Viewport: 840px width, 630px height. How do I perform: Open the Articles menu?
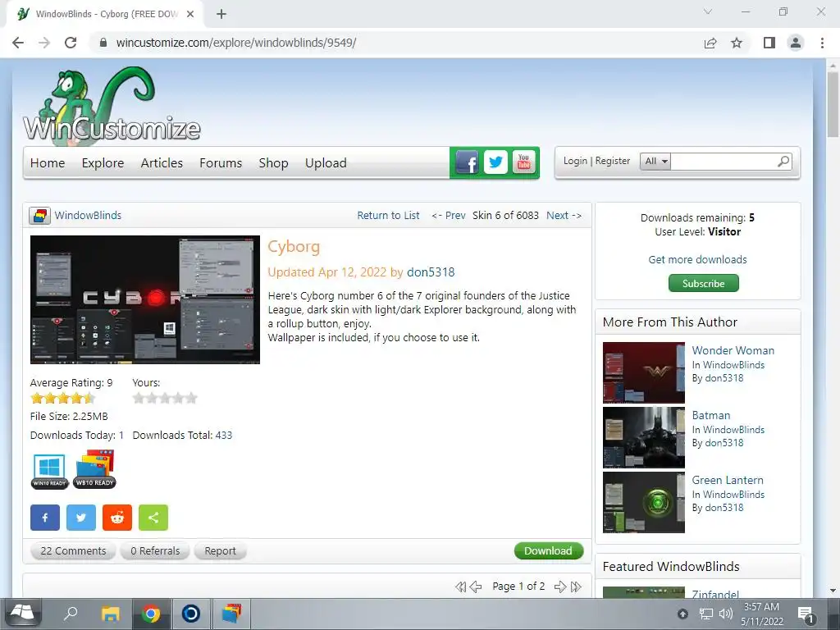(x=162, y=163)
